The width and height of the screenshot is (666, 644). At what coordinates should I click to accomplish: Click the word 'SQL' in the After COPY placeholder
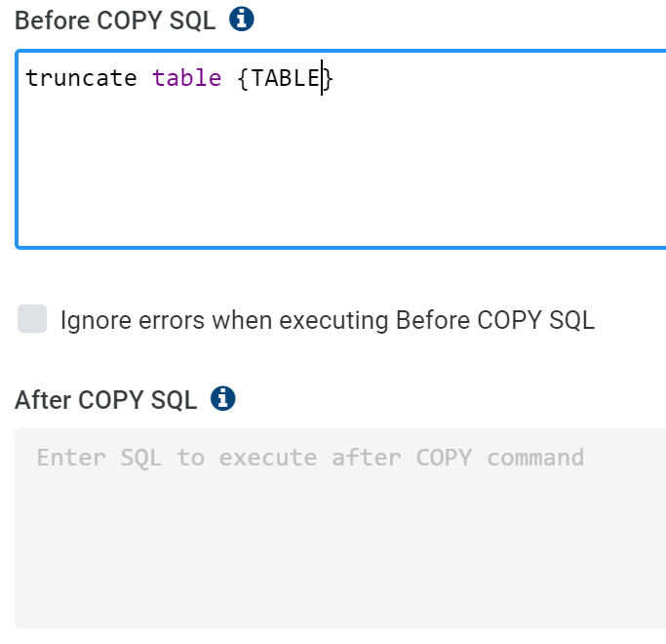[141, 458]
